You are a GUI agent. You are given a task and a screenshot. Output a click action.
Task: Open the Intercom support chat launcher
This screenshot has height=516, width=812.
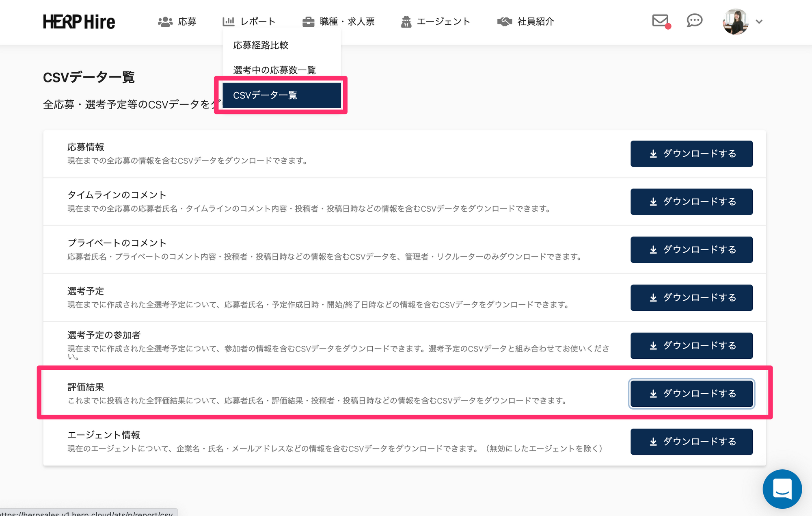point(782,489)
